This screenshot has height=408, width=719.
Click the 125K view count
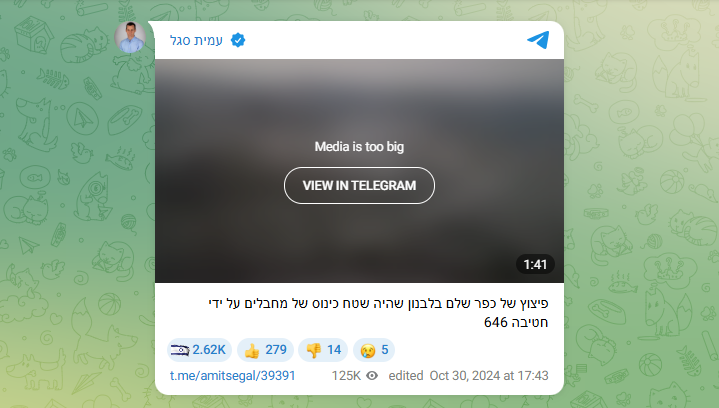pos(346,376)
